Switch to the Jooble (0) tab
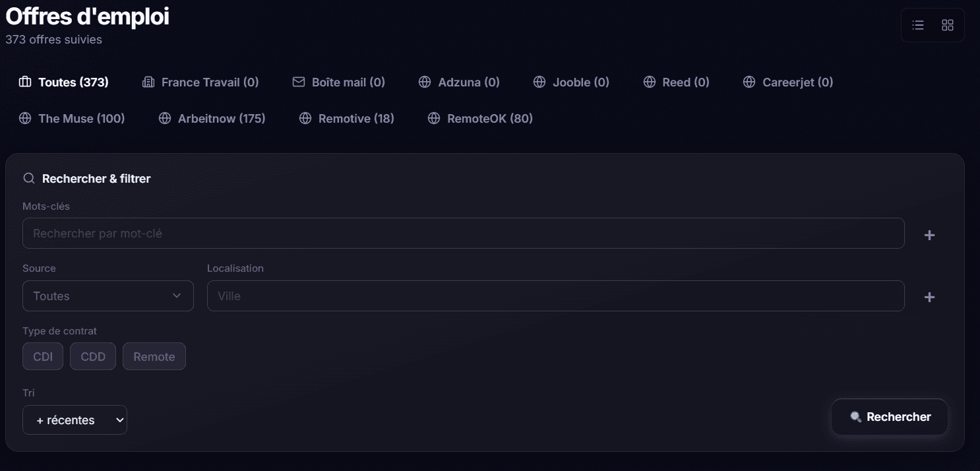This screenshot has width=980, height=471. pyautogui.click(x=571, y=82)
